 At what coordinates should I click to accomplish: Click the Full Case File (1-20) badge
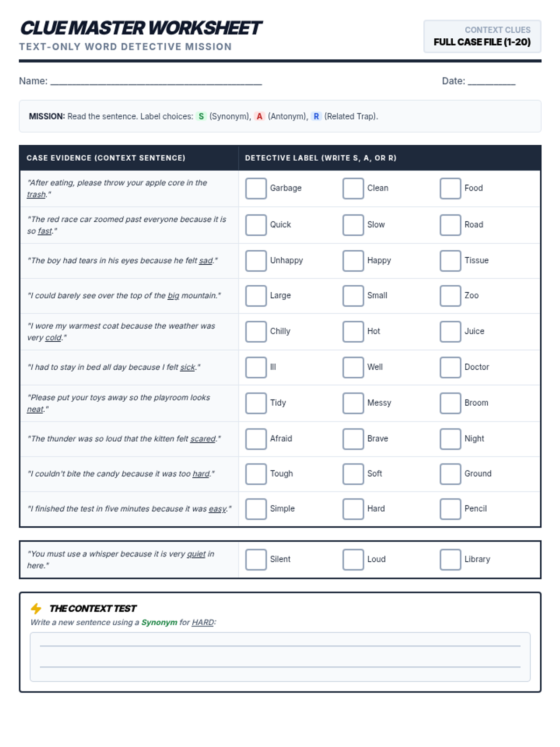pos(482,36)
